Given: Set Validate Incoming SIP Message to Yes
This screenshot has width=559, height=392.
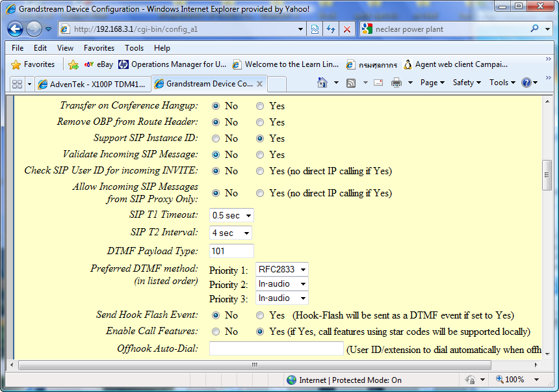Looking at the screenshot, I should [x=260, y=155].
